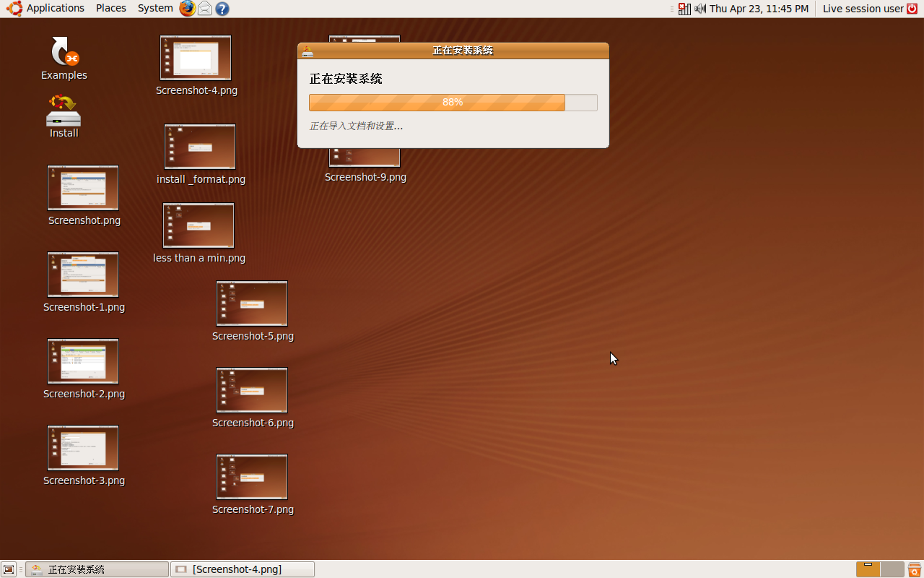Switch to [Screenshot-4.png] taskbar window
Viewport: 924px width, 578px height.
point(243,569)
